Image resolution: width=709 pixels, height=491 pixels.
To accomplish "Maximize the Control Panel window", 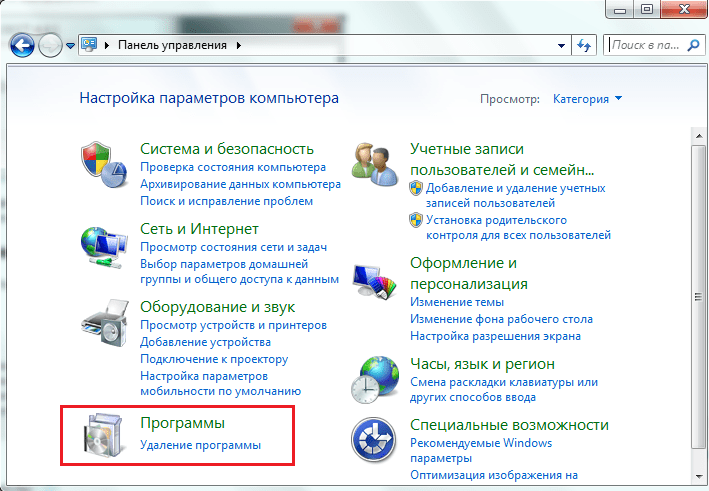I will click(x=648, y=9).
